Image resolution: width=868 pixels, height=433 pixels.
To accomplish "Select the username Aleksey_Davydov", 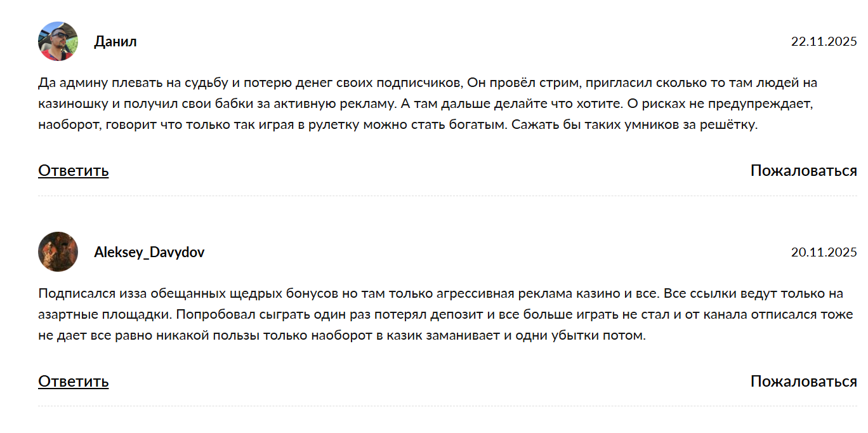I will click(149, 253).
